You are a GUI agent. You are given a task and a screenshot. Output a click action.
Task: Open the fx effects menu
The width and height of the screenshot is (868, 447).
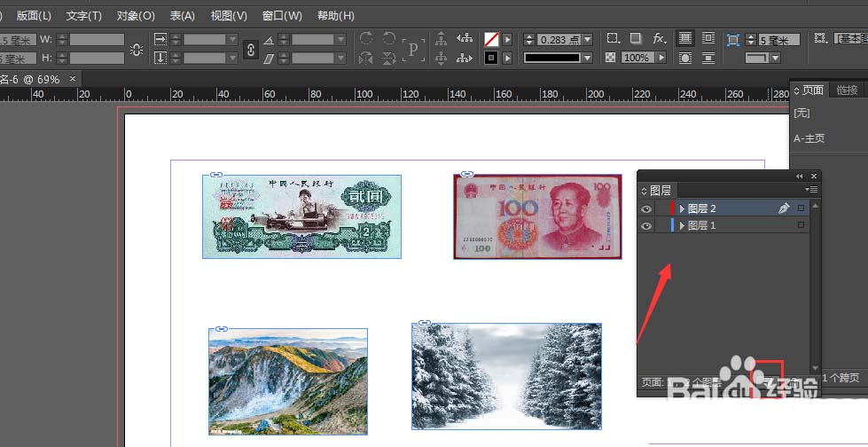coord(660,38)
